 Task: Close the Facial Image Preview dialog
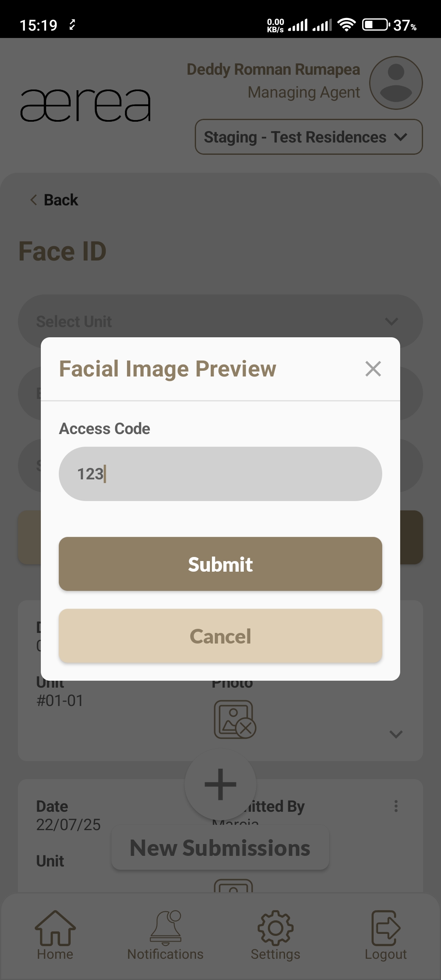(x=373, y=369)
